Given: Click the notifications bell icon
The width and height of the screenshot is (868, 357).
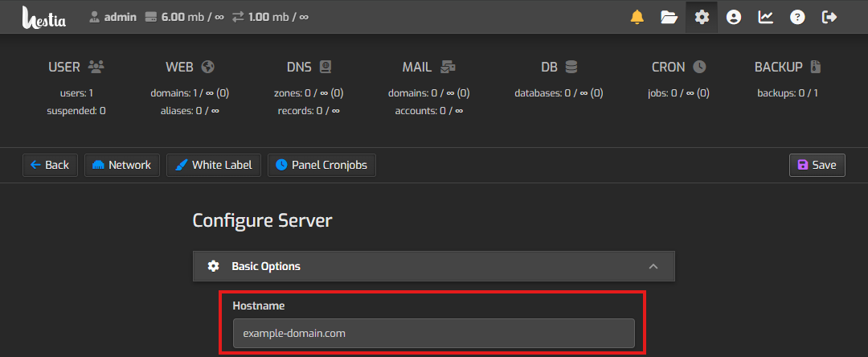Looking at the screenshot, I should (x=637, y=17).
